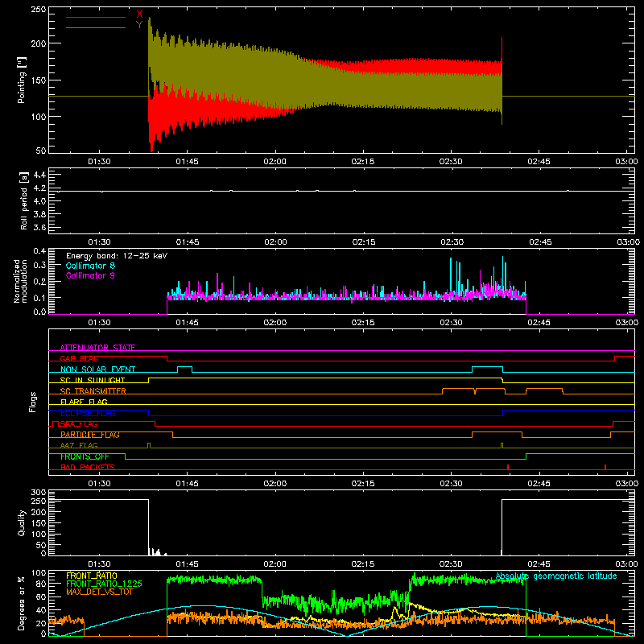Click the 'Normalized modulation' axis label
Viewport: 644px width, 644px height.
[21, 281]
